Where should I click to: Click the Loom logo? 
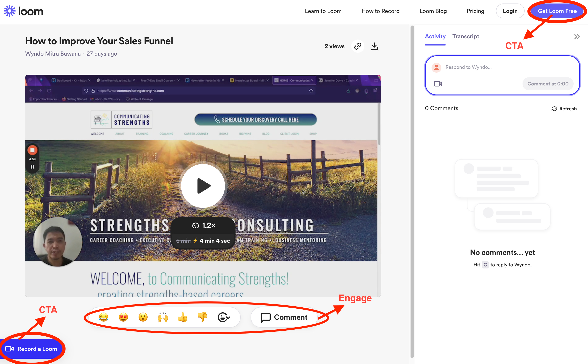pyautogui.click(x=23, y=11)
